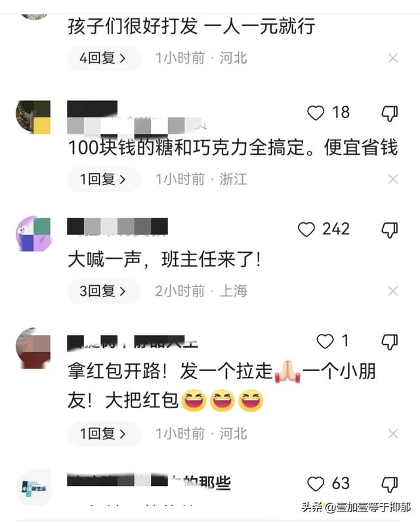Like the '班主任来了' comment with 242 likes
This screenshot has height=522, width=420.
click(306, 230)
